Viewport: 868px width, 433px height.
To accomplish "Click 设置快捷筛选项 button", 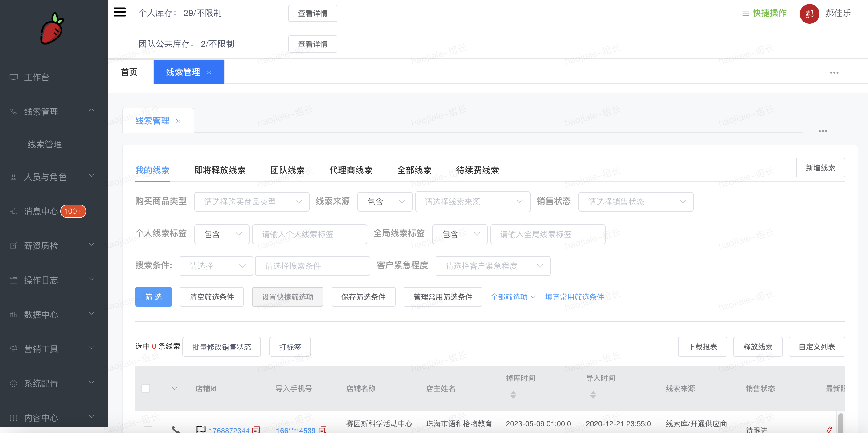I will [x=287, y=297].
